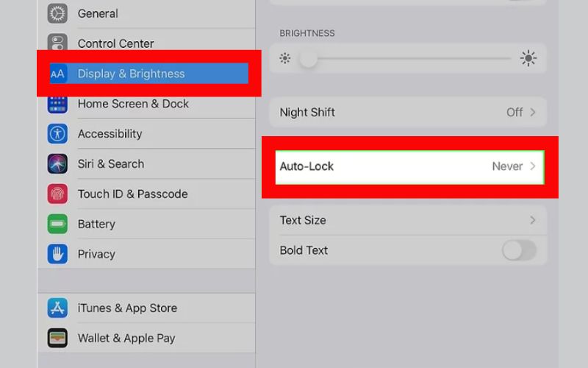This screenshot has width=588, height=368.
Task: Open the Touch ID fingerprint icon
Action: point(57,194)
